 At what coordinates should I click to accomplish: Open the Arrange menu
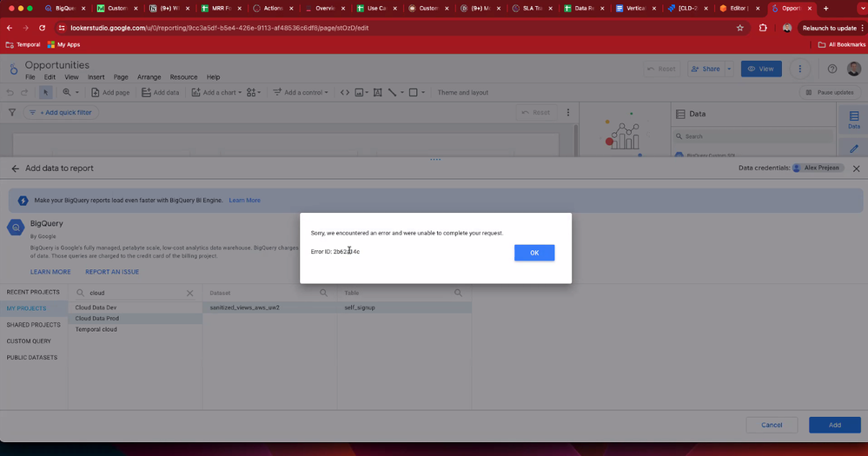pos(149,77)
